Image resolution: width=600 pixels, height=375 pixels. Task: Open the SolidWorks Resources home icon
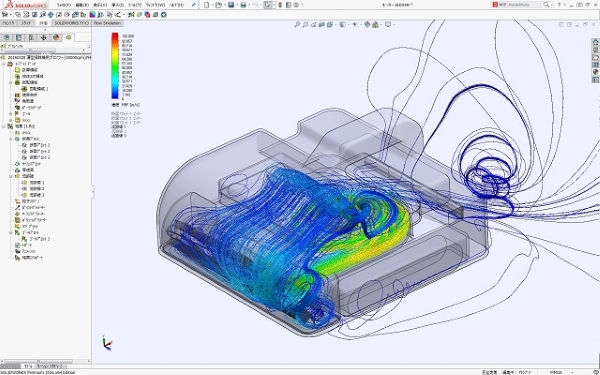coord(595,42)
